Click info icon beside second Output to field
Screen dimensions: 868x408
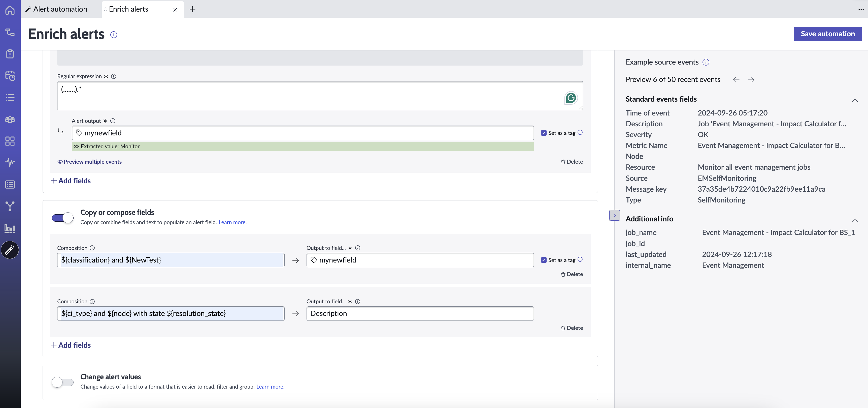(358, 301)
